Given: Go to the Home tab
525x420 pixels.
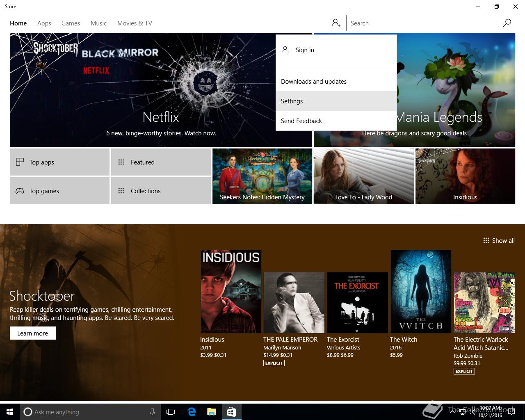Looking at the screenshot, I should pos(18,23).
